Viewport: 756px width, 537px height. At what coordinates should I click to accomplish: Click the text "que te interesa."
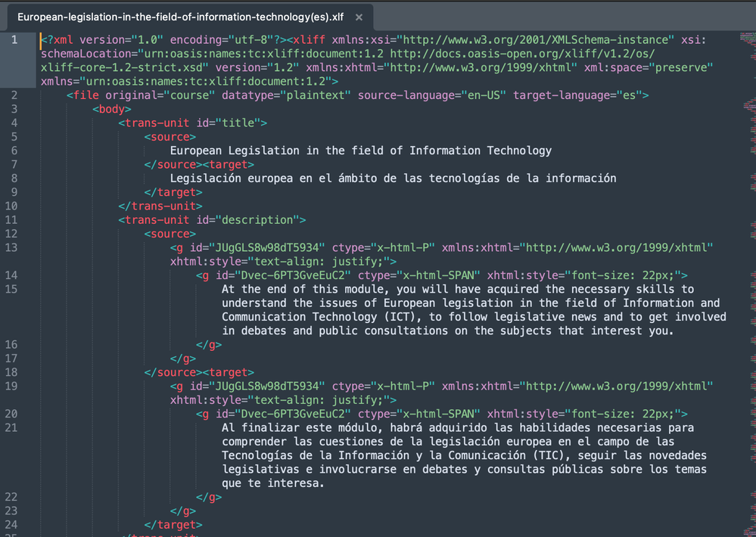[x=273, y=483]
